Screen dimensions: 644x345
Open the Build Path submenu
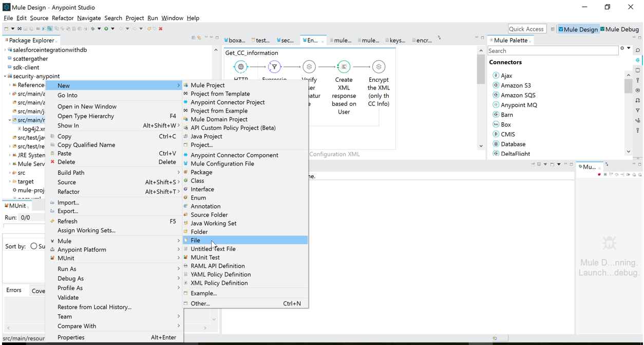click(71, 173)
